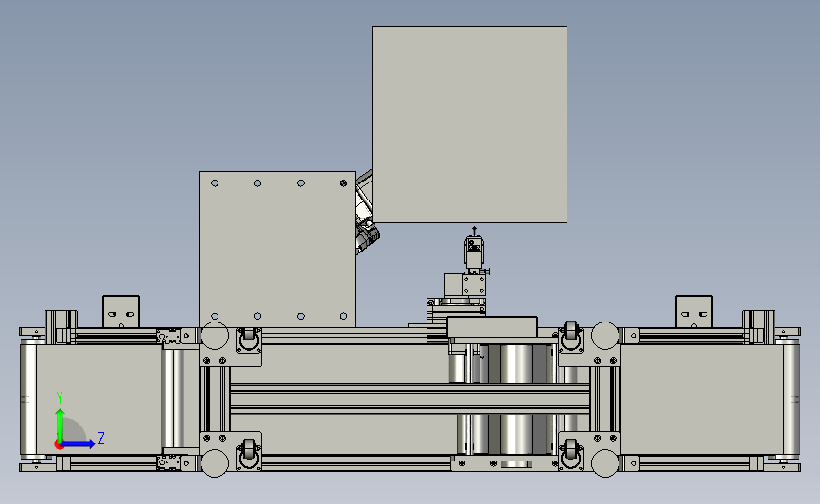Select the slotted bracket above the right conveyor

[694, 312]
